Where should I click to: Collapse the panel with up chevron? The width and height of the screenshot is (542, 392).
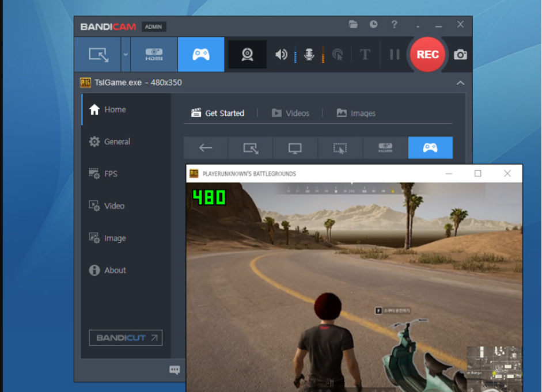coord(460,83)
